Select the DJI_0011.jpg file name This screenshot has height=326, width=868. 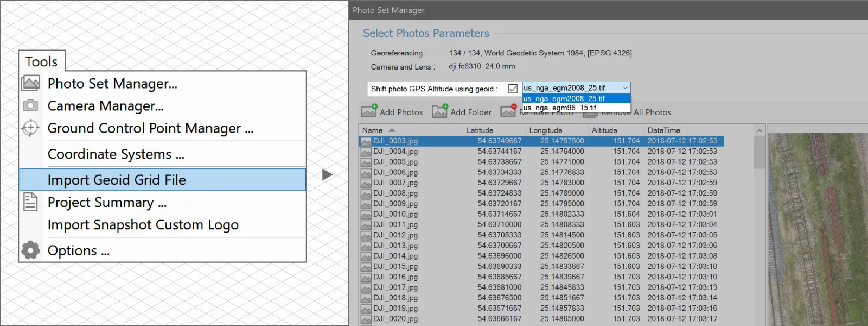395,225
